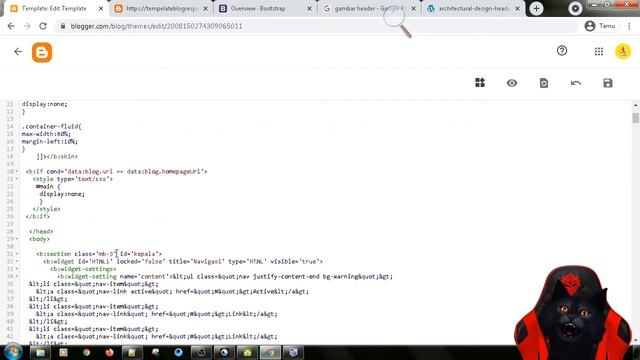
Task: Click the browser forward arrow
Action: click(x=27, y=26)
